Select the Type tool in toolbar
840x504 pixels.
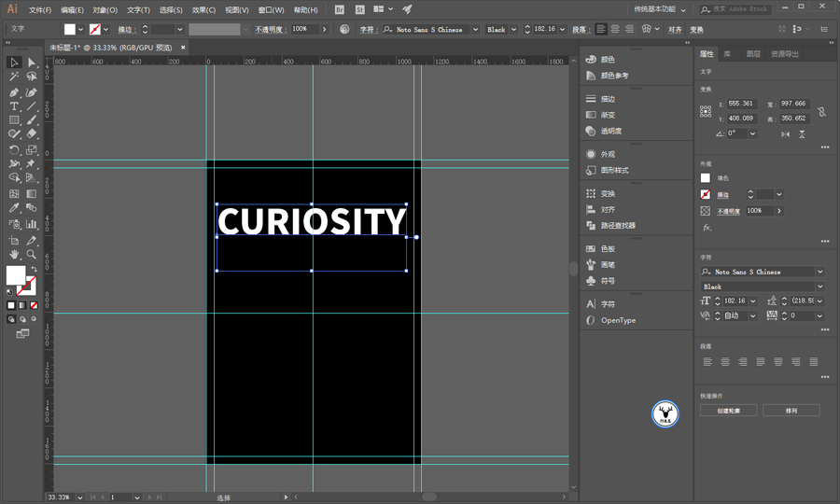14,106
